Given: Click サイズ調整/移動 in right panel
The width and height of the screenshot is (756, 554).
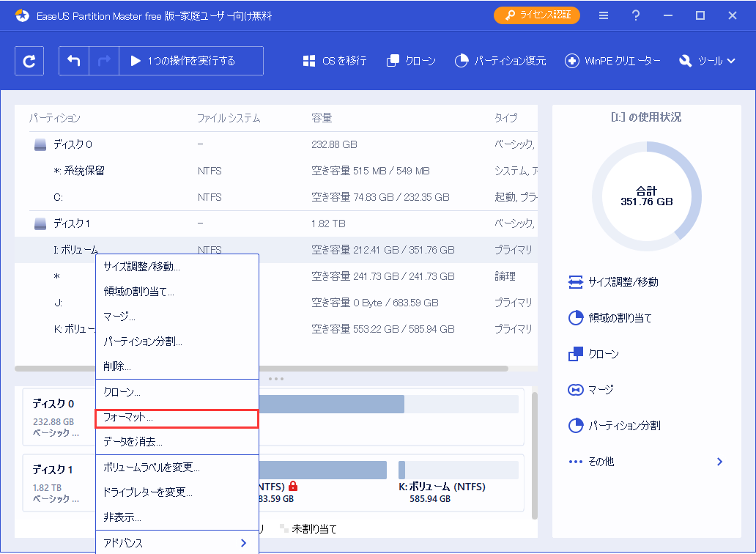Looking at the screenshot, I should pos(613,282).
